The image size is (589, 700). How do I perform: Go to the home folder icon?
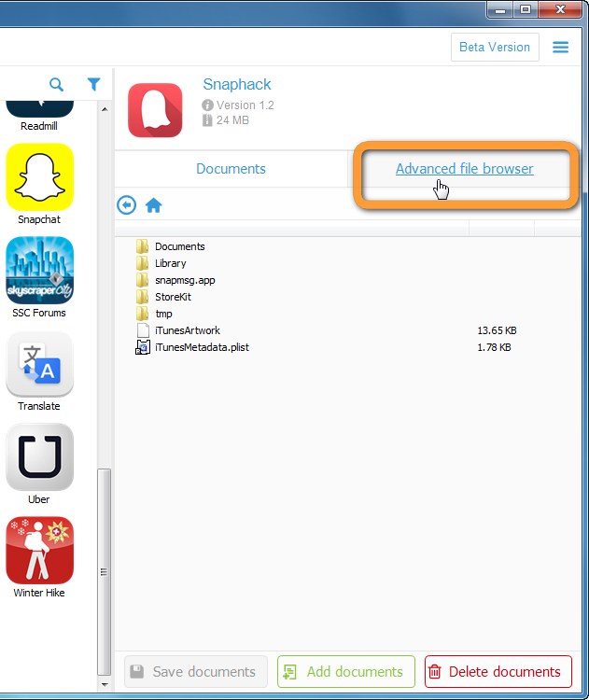(154, 205)
